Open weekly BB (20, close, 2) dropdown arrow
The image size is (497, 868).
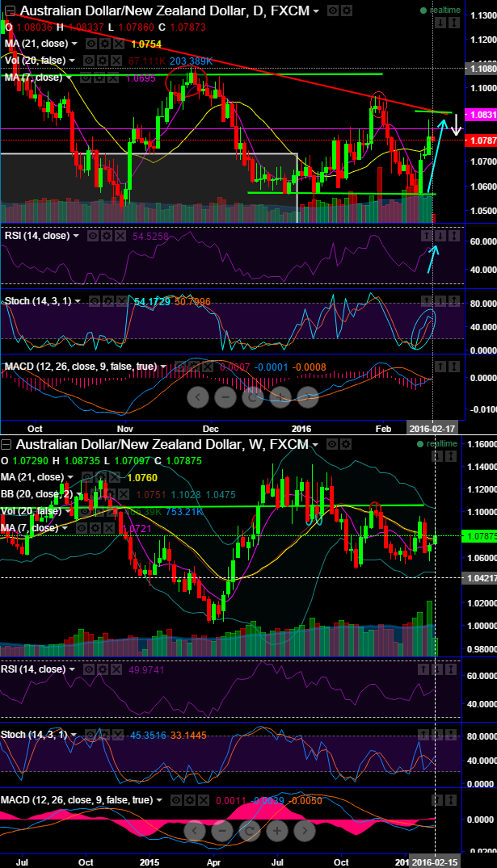coord(79,494)
